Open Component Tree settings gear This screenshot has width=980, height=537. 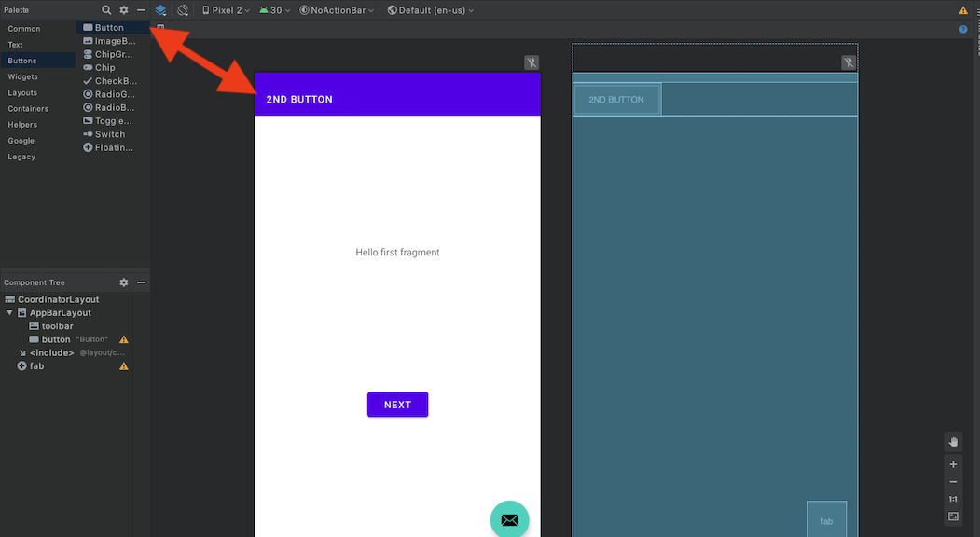tap(124, 282)
